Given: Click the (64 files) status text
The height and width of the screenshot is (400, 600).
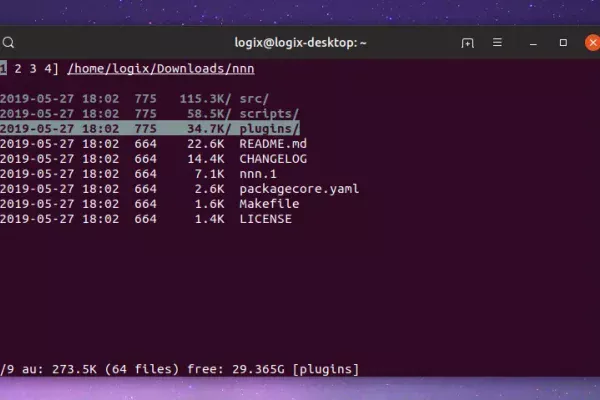Looking at the screenshot, I should point(142,369).
